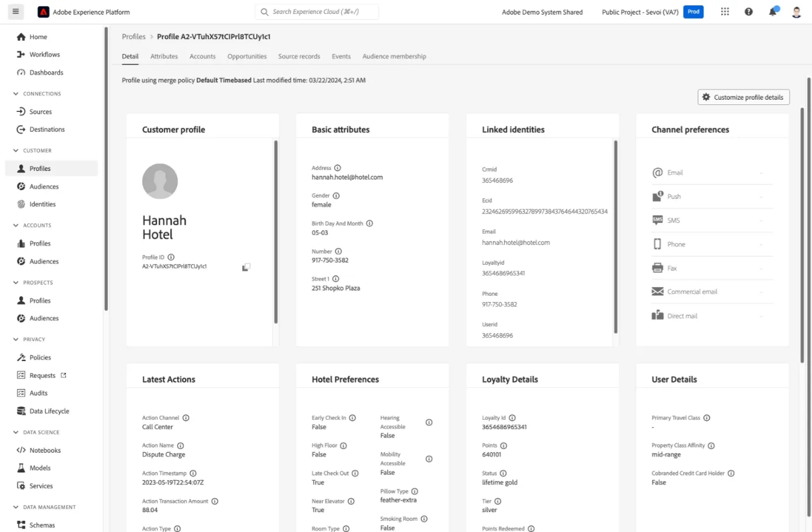Show info for Loyalty Id
This screenshot has width=812, height=532.
pyautogui.click(x=512, y=418)
